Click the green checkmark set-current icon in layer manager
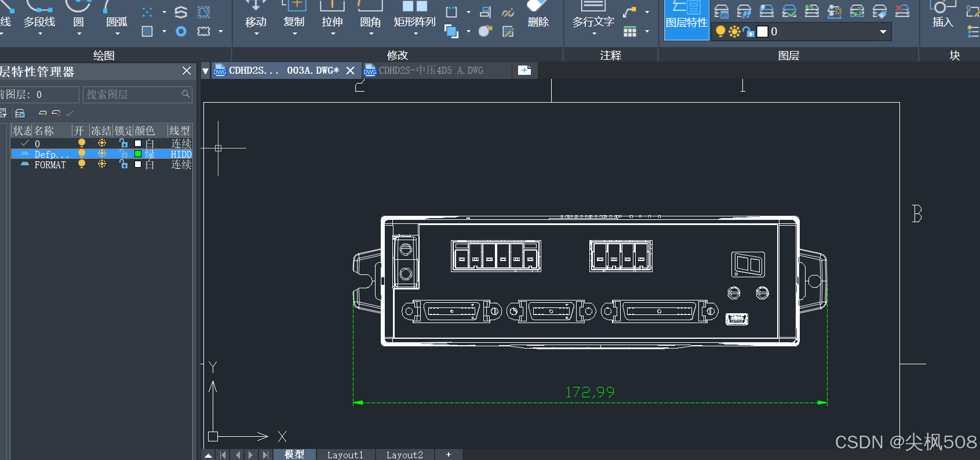 [x=70, y=113]
